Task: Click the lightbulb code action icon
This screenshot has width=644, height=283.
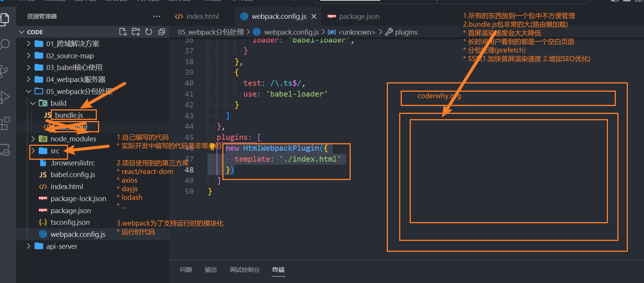Action: tap(212, 147)
